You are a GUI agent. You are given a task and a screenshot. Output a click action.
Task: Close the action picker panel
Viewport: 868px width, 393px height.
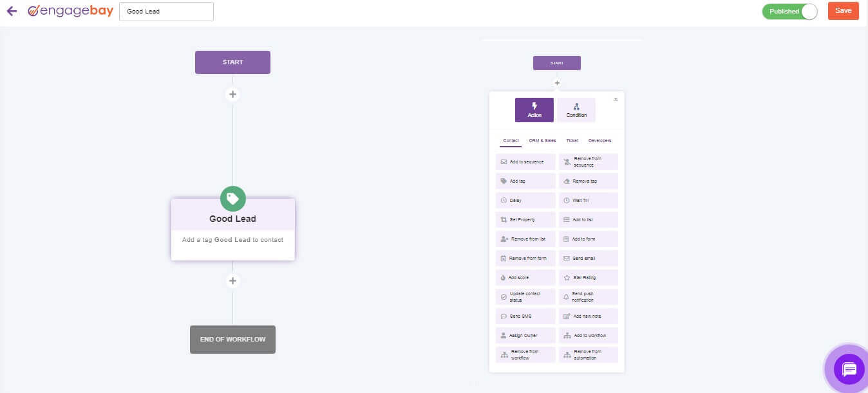tap(616, 100)
